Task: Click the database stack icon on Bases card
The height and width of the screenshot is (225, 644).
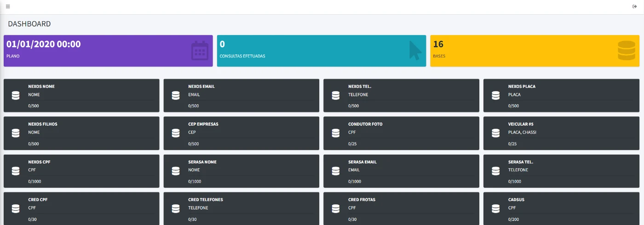Action: click(x=626, y=51)
